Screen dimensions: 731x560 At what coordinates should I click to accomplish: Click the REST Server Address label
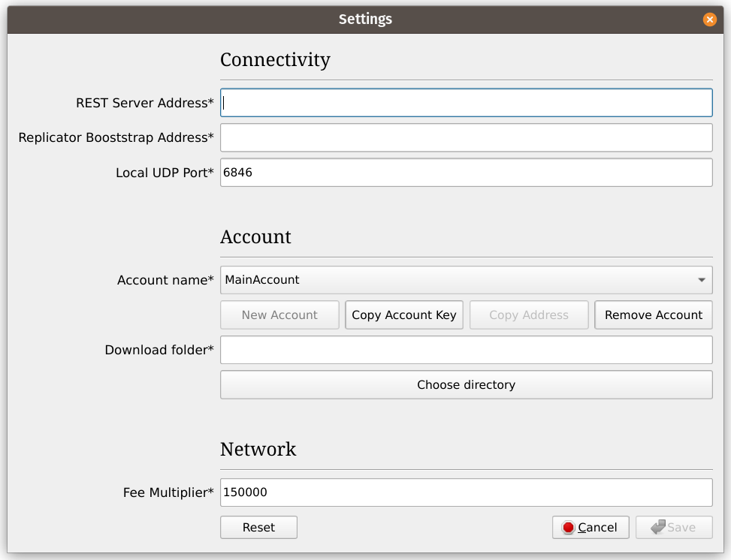coord(144,103)
